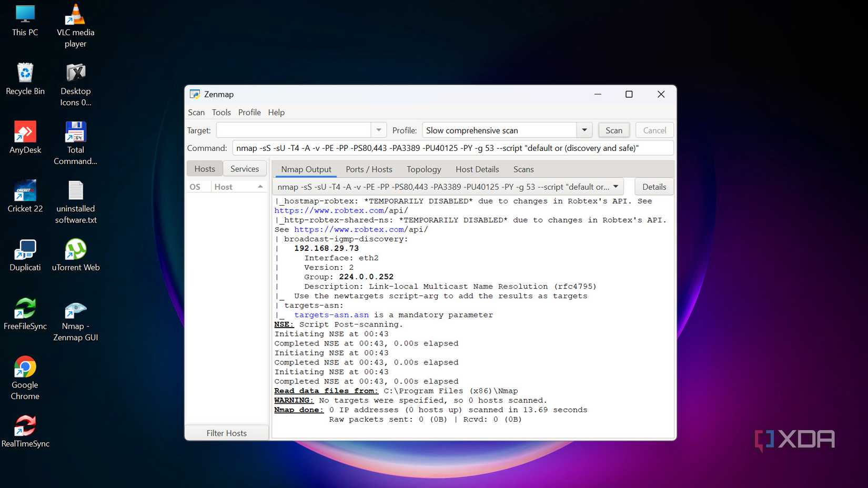Open Google Chrome shortcut
The width and height of the screenshot is (868, 488).
[x=25, y=379]
